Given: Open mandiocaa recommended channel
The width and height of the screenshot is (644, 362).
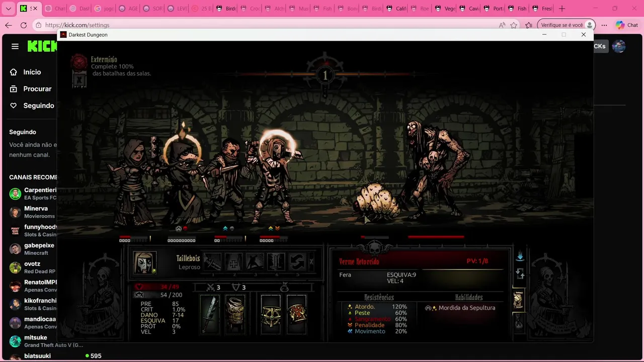Looking at the screenshot, I should 32,322.
